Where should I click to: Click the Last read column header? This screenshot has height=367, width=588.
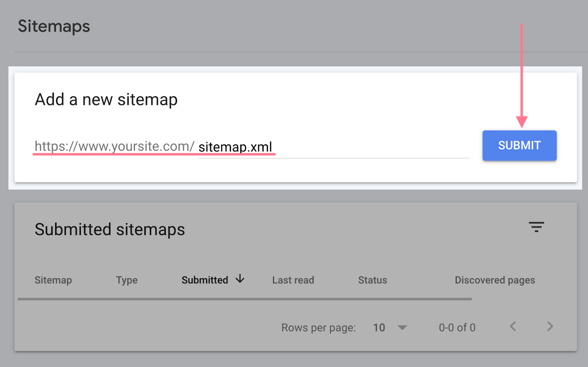click(293, 280)
